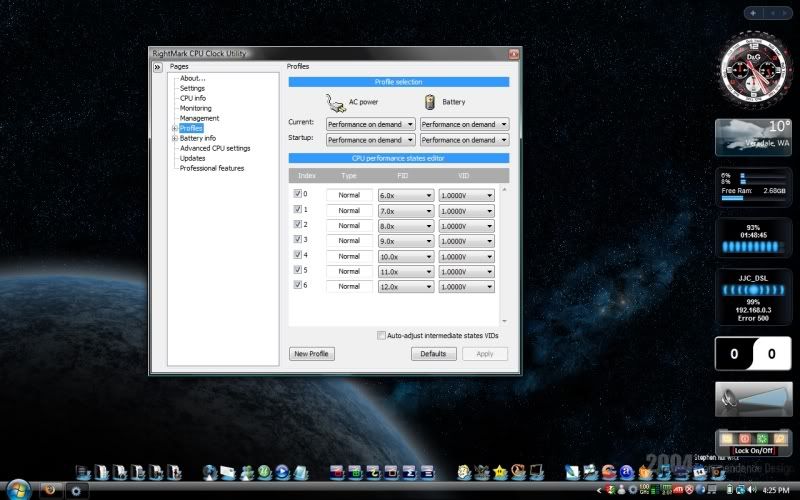Go to the CPU info page
Viewport: 800px width, 500px height.
[x=193, y=98]
